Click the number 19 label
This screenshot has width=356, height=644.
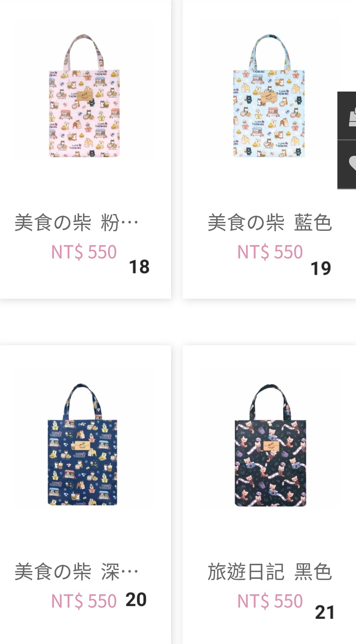(x=321, y=268)
